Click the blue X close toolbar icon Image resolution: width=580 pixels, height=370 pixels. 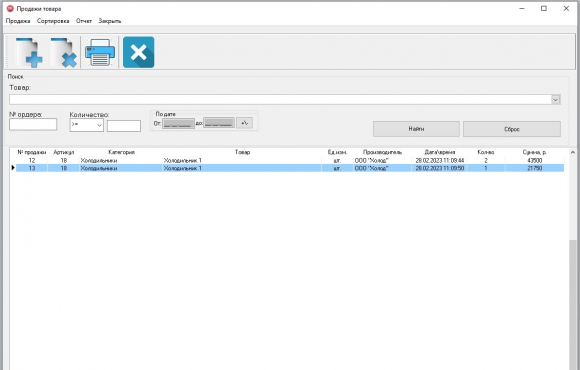139,52
